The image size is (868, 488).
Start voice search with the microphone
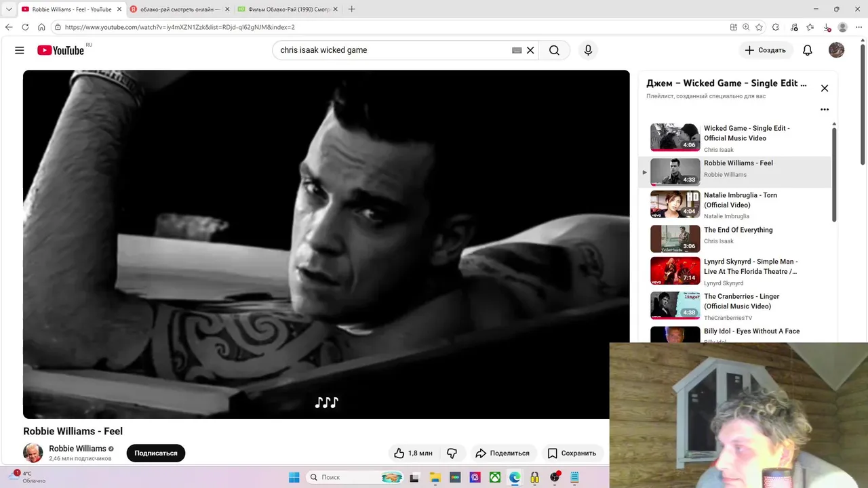tap(588, 50)
